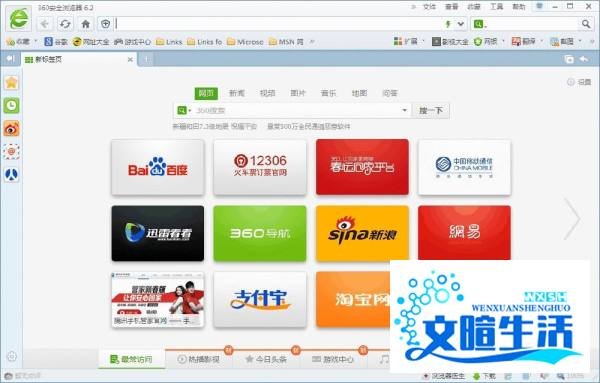600x383 pixels.
Task: Open the 查看 menu
Action: (452, 7)
